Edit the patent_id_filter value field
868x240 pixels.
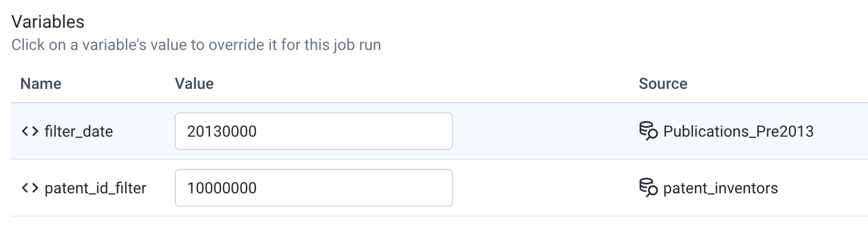(314, 188)
